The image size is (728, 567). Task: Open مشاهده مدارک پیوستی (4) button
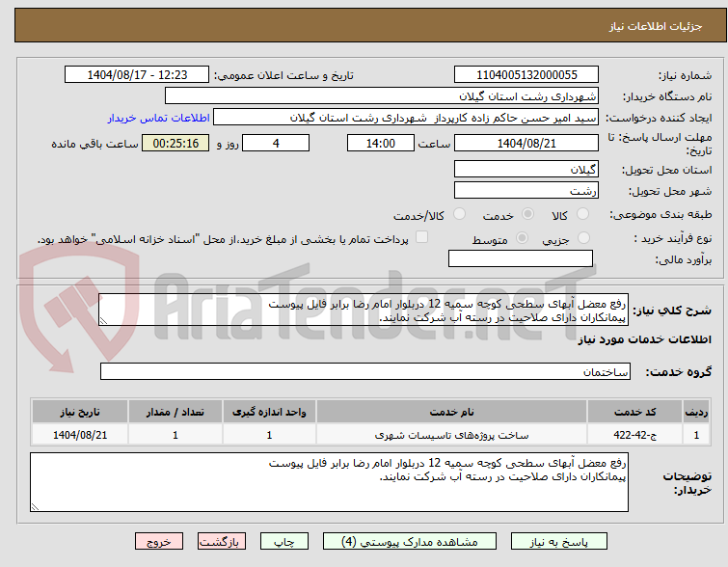(410, 542)
